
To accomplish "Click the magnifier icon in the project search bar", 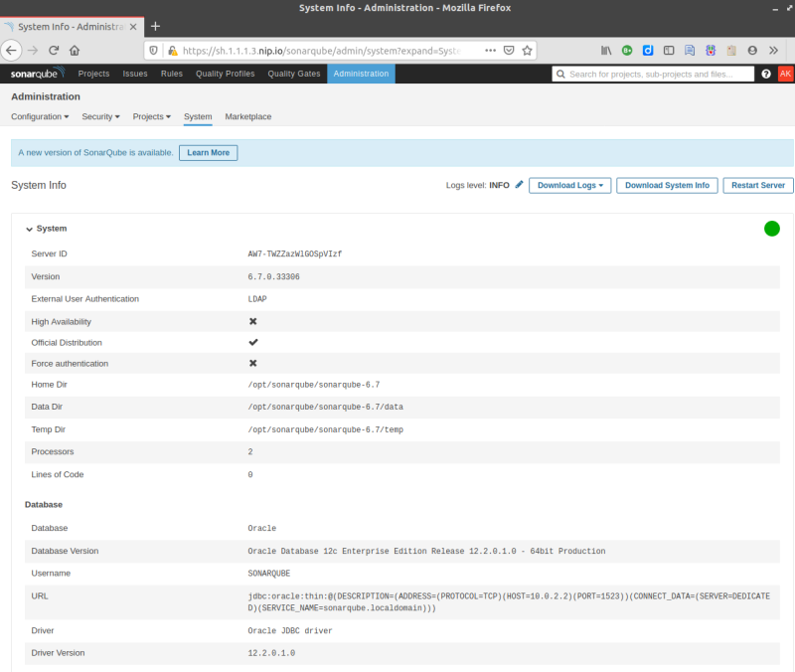I will 561,73.
